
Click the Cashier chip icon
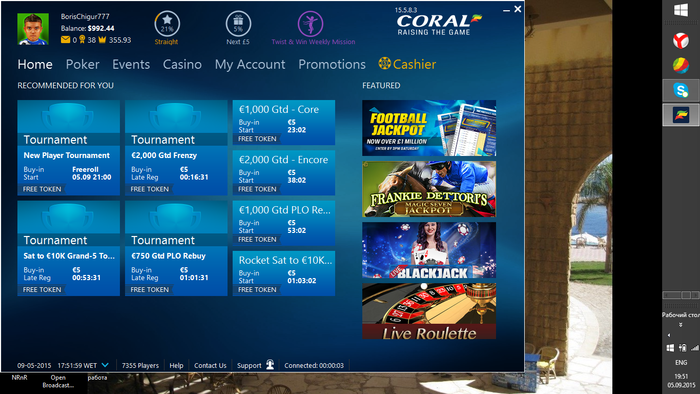tap(384, 63)
